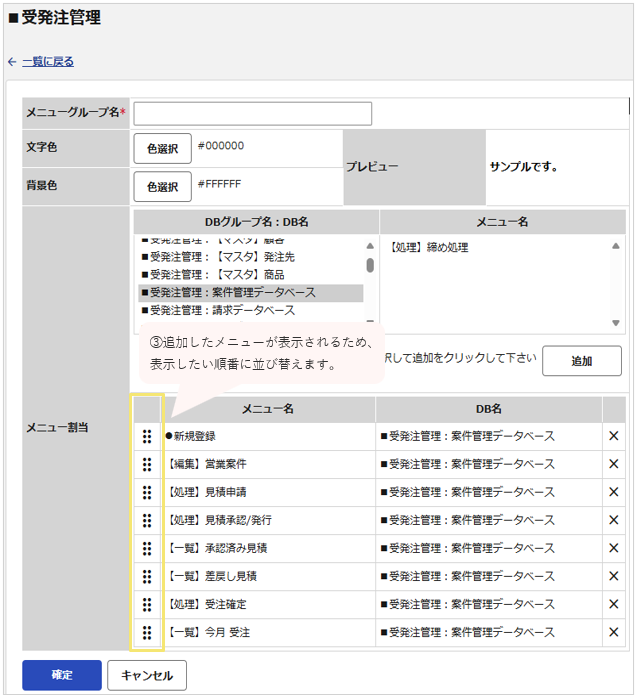The width and height of the screenshot is (637, 697).
Task: Click 【編集】営業案件 menu name cell
Action: (268, 465)
